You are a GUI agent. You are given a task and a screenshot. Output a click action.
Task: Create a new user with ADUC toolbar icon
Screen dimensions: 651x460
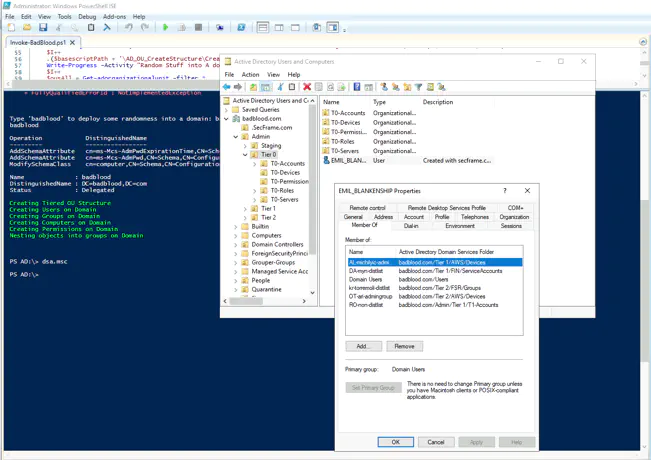pos(384,87)
